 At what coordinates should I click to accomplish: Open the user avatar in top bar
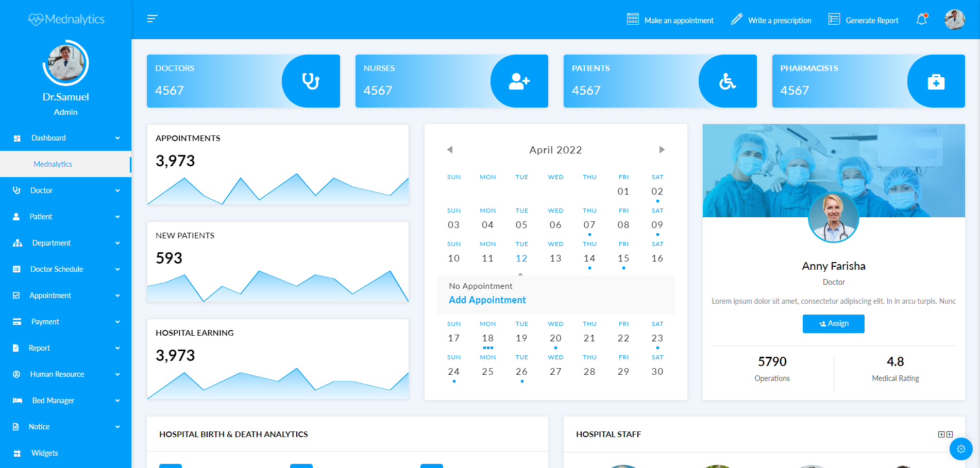[954, 20]
